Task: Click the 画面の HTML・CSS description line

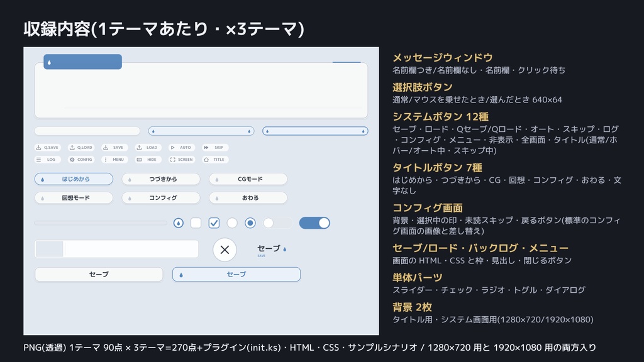Action: click(482, 261)
